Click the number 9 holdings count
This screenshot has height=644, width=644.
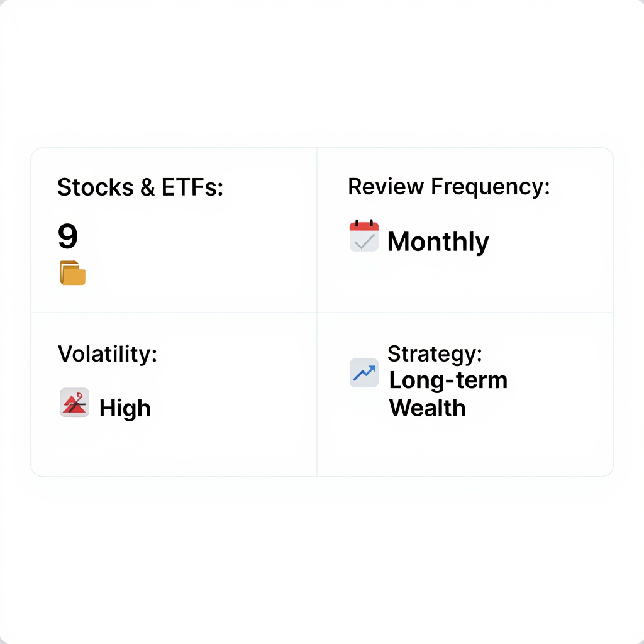pyautogui.click(x=68, y=236)
